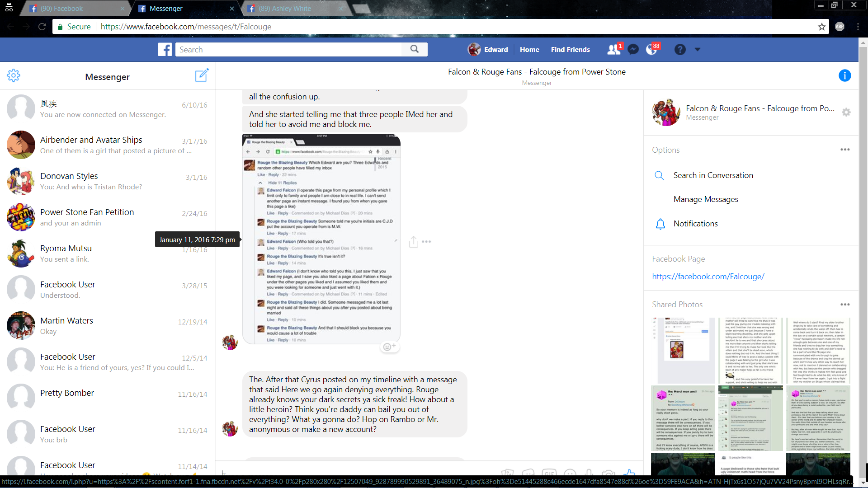This screenshot has width=868, height=488.
Task: Open Messenger settings gear icon
Action: tap(14, 75)
